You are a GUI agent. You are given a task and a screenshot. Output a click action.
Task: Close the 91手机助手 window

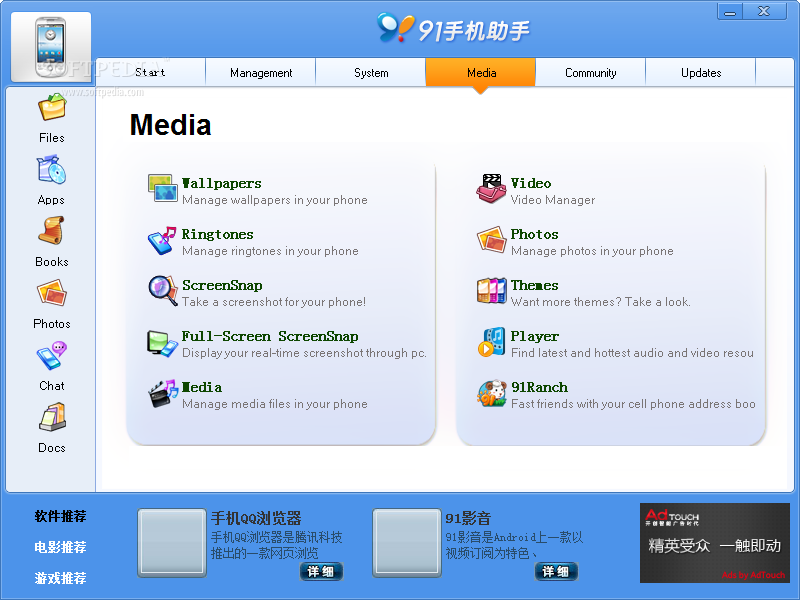[x=764, y=11]
